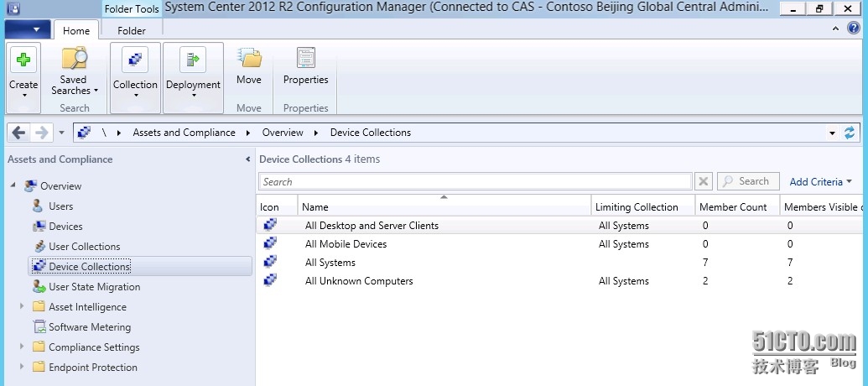Open the Properties ribbon icon
The height and width of the screenshot is (386, 868).
coord(305,58)
